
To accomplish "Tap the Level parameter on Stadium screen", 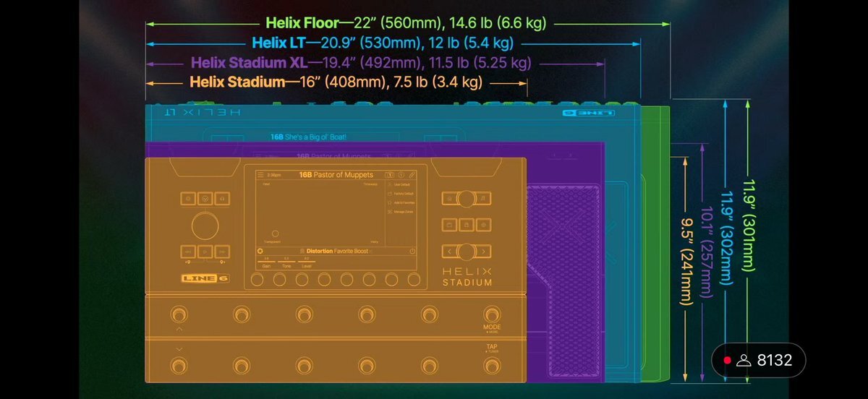I will click(x=307, y=263).
